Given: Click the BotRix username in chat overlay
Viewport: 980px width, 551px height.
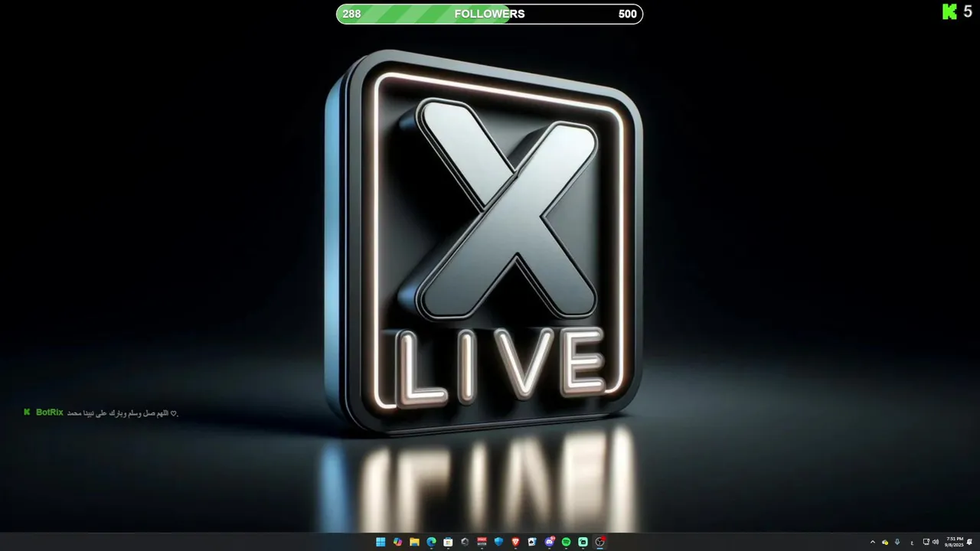Looking at the screenshot, I should 50,412.
